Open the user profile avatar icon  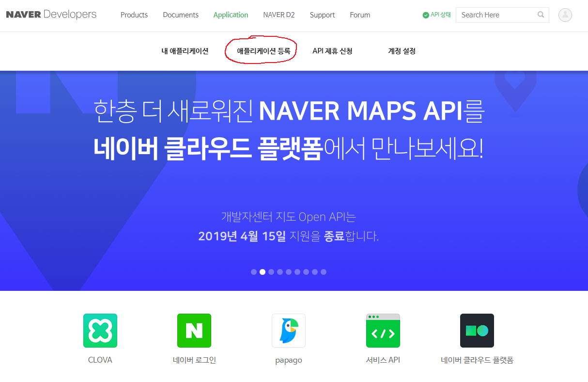(x=565, y=15)
